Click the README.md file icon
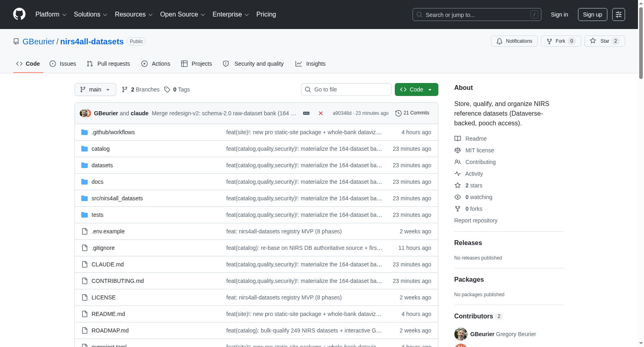Screen dimensions: 644x347 click(x=85, y=314)
